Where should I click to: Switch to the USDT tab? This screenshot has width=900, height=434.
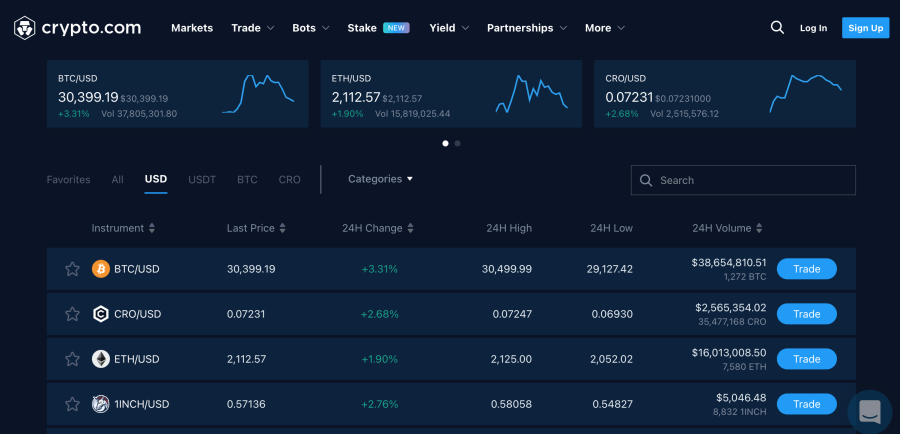pyautogui.click(x=202, y=180)
